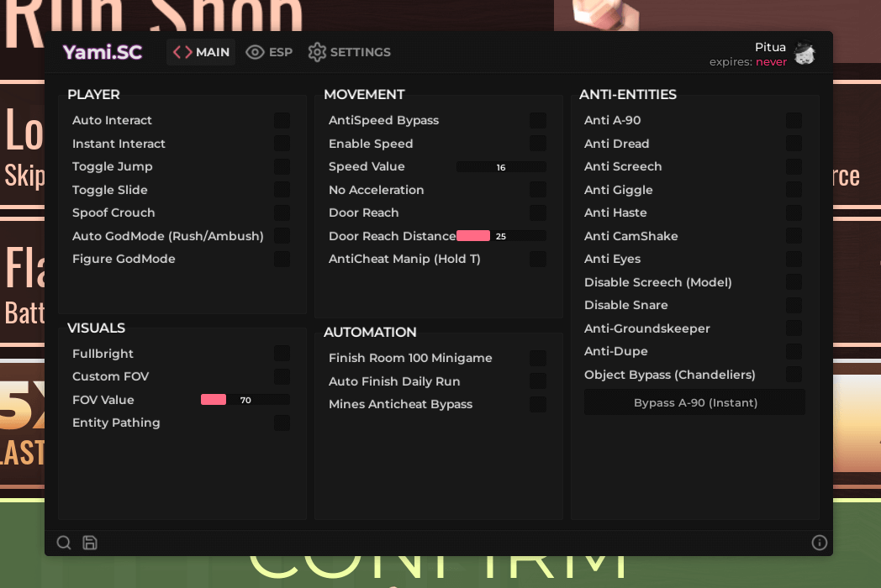Screen dimensions: 881x588
Task: Open the info icon in the footer
Action: 819,543
